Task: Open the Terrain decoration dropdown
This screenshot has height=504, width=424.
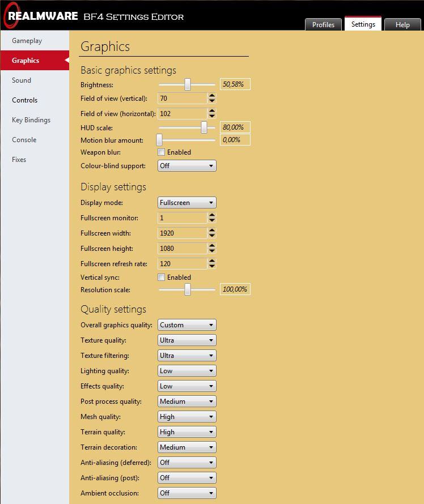Action: [187, 447]
